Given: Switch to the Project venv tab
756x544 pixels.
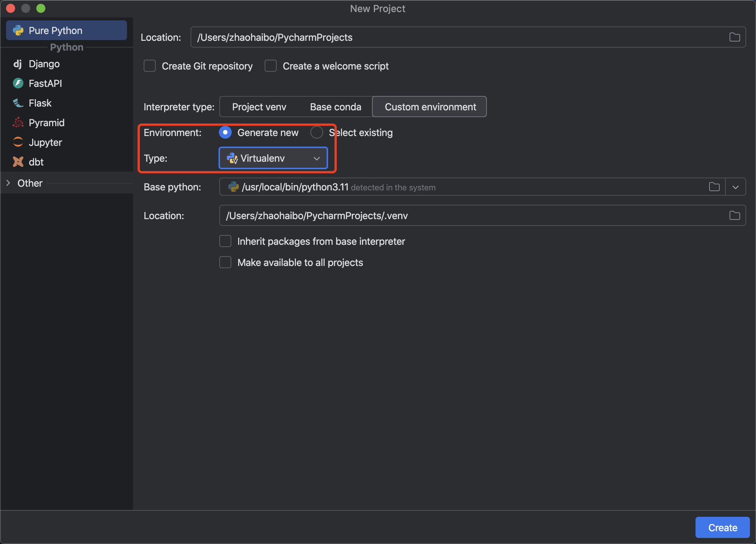Looking at the screenshot, I should point(259,107).
